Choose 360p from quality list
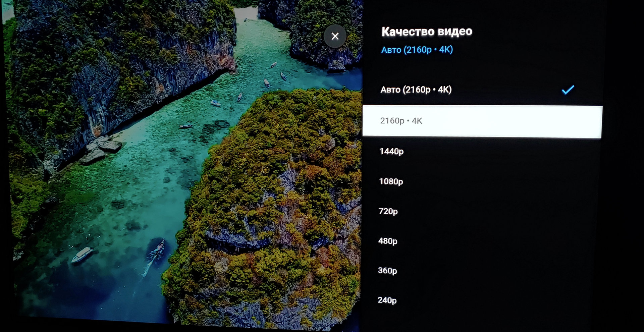The image size is (644, 332). tap(387, 270)
